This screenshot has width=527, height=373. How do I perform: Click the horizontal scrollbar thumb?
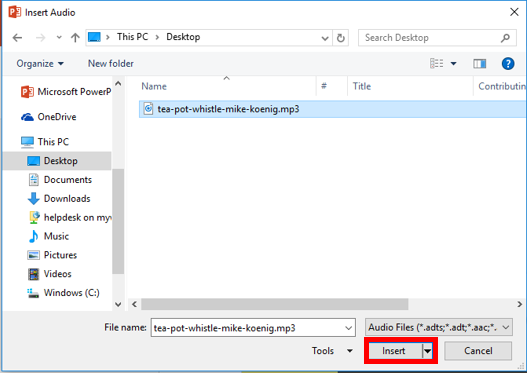pos(275,304)
